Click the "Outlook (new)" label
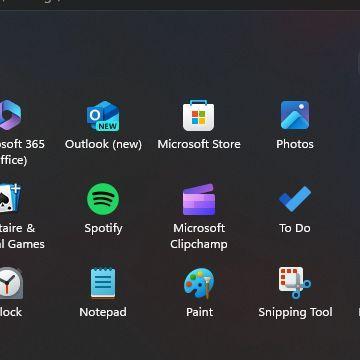360x360 pixels. 103,144
